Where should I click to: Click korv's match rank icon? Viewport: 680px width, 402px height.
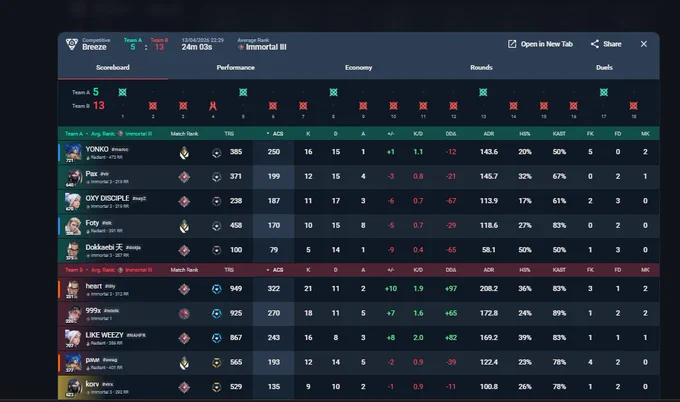[x=184, y=387]
